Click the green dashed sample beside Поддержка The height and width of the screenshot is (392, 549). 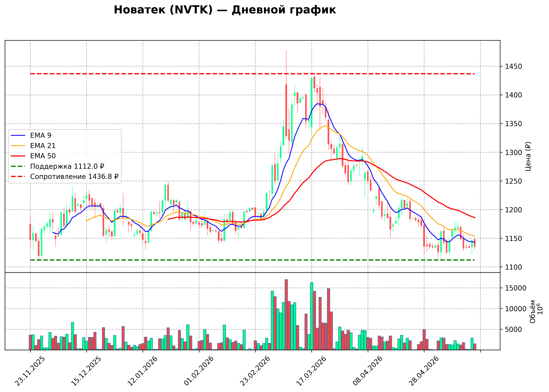point(18,166)
